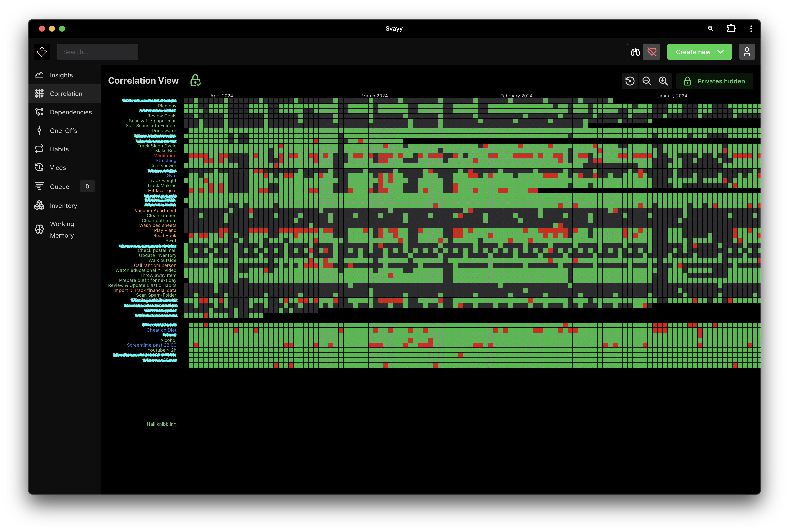
Task: Click the Habits loop icon
Action: (x=39, y=149)
